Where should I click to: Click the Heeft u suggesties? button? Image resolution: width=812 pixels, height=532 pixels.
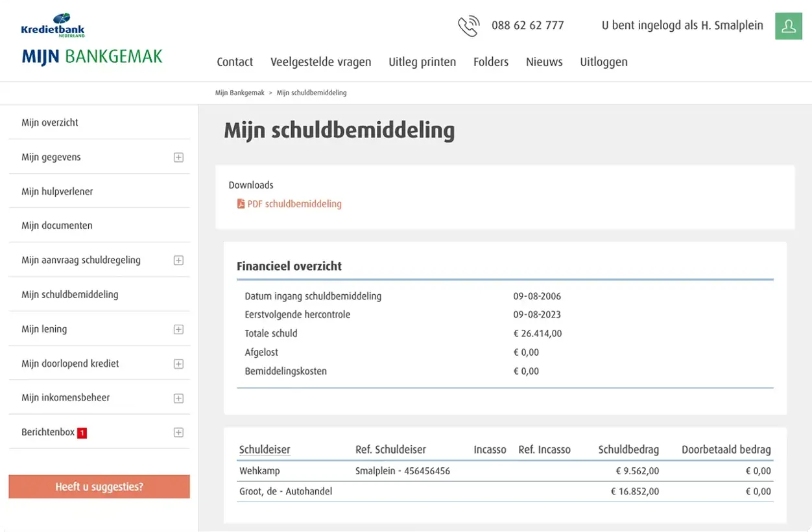click(x=99, y=487)
